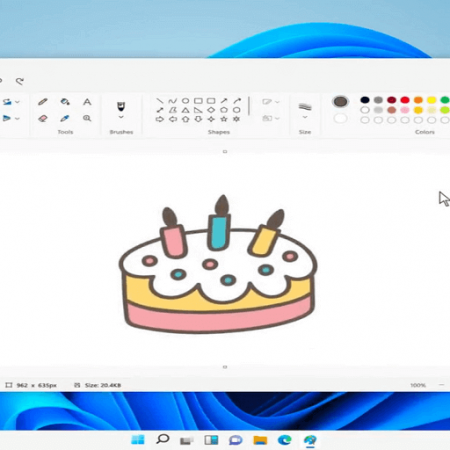Pick the Six-point star shape
Screen dimensions: 450x450
click(236, 119)
